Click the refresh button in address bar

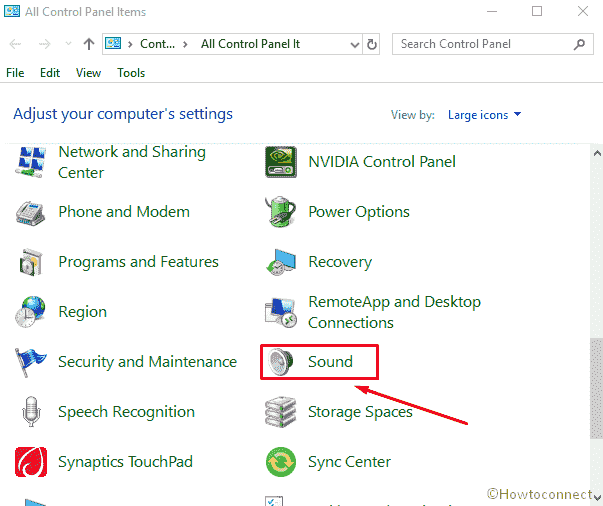coord(371,44)
